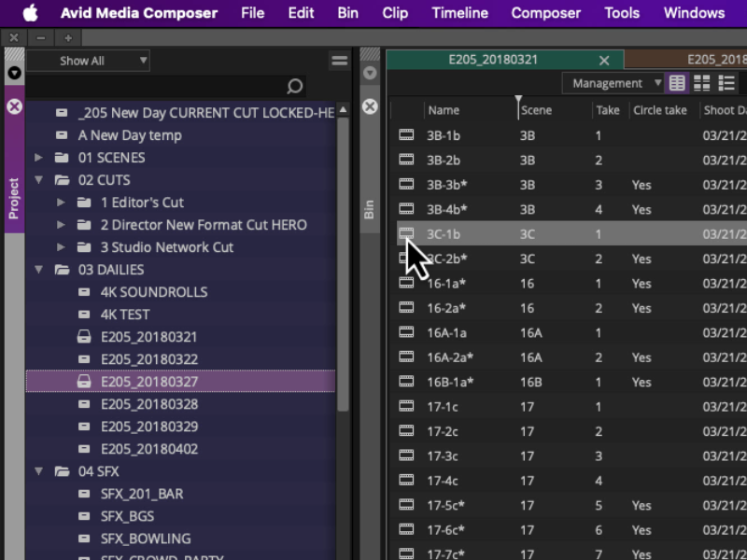Switch bin to text view icon
This screenshot has height=560, width=747.
(x=677, y=83)
